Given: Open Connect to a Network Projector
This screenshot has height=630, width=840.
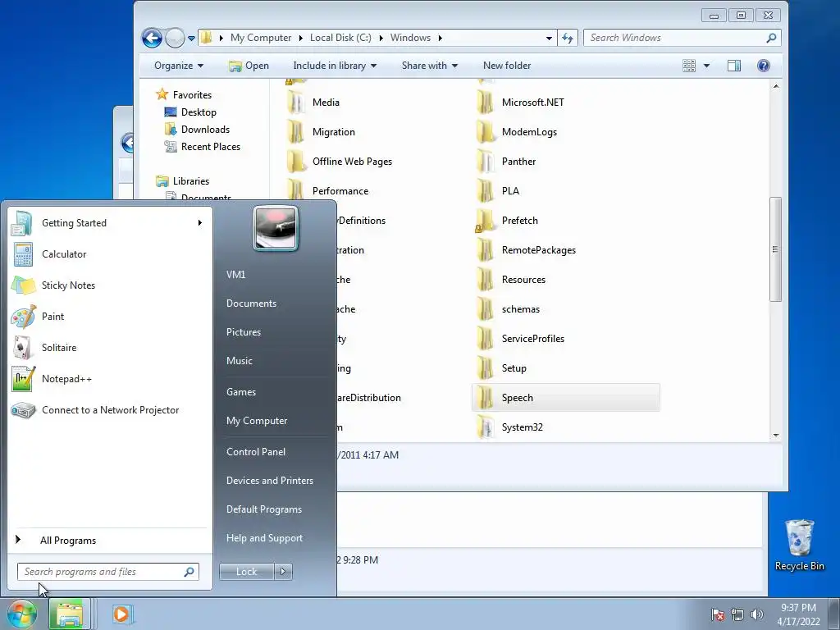Looking at the screenshot, I should point(110,410).
